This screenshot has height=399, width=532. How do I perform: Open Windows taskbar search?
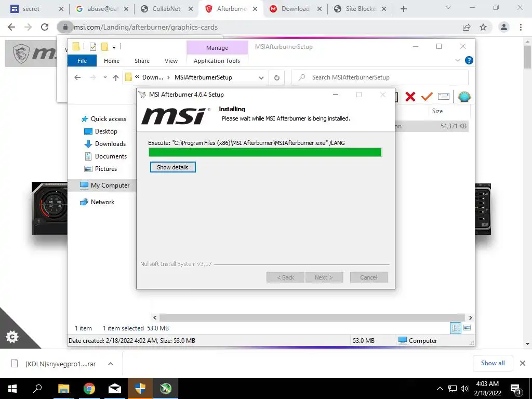[37, 389]
